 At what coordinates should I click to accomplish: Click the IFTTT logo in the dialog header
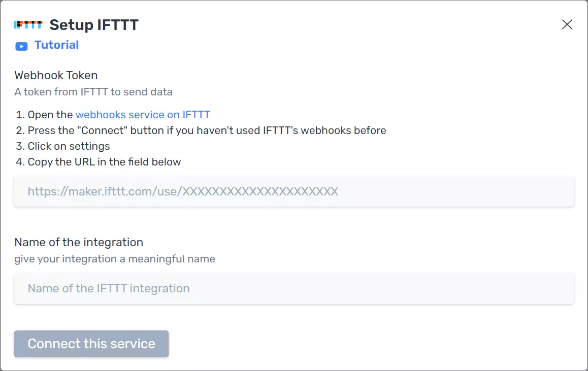tap(28, 24)
